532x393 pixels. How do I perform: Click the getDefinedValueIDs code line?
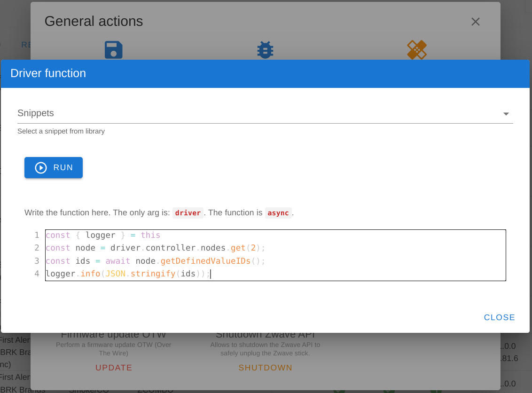tap(156, 261)
